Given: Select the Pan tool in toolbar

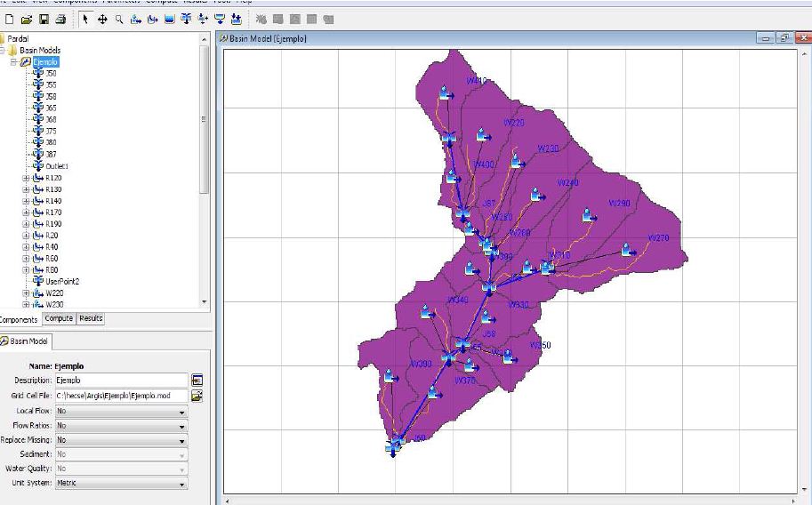Looking at the screenshot, I should tap(102, 19).
